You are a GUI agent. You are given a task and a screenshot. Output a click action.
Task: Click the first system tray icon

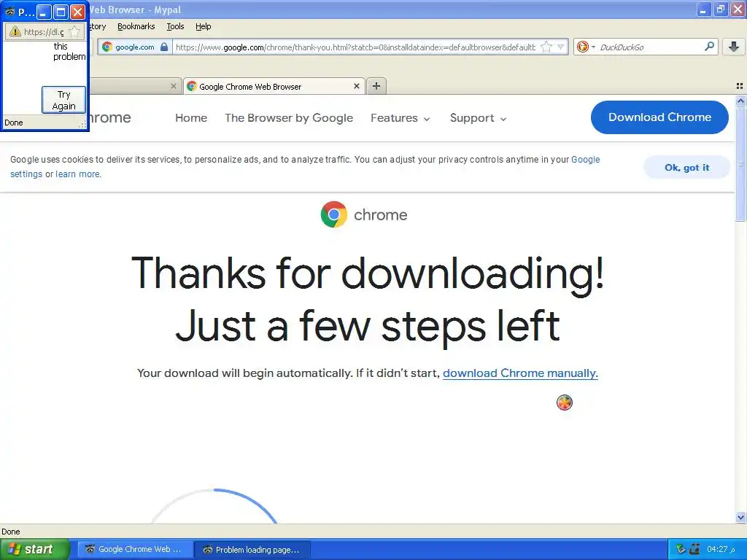[681, 549]
